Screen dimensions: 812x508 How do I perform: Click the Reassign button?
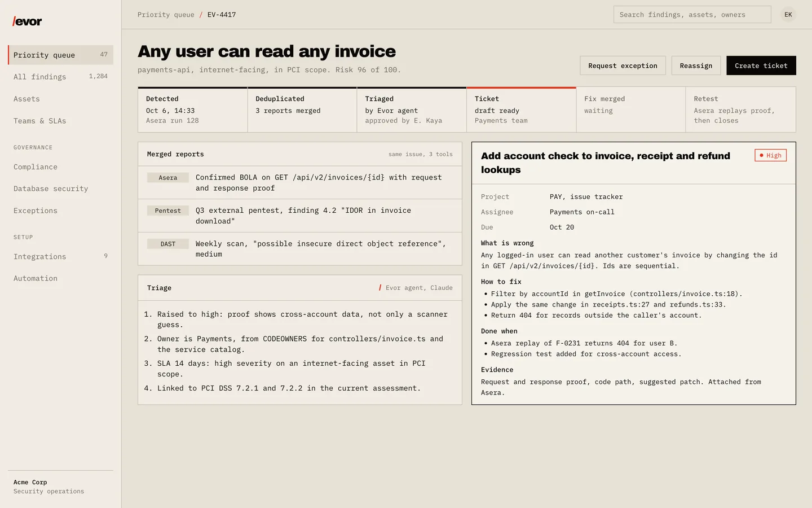696,65
